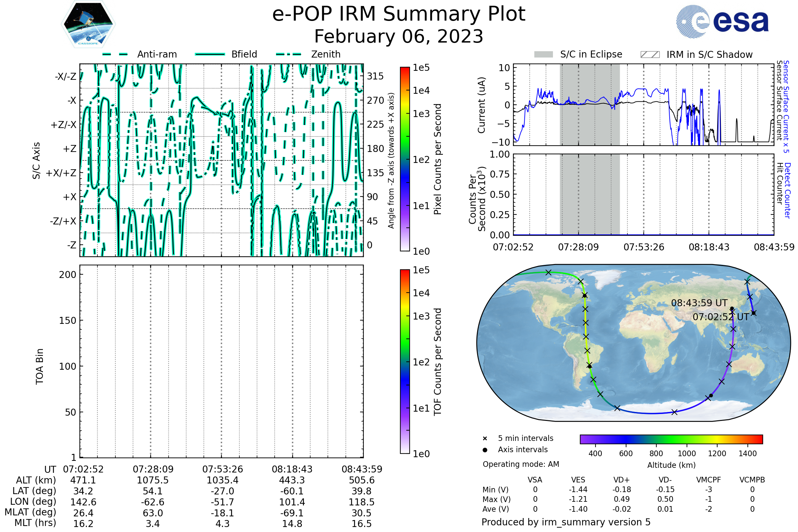The width and height of the screenshot is (798, 532).
Task: Click the Altitude (km) color bar
Action: [x=671, y=439]
